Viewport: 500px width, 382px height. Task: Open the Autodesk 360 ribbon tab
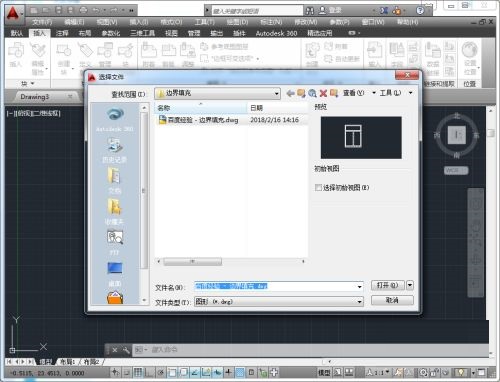point(276,33)
